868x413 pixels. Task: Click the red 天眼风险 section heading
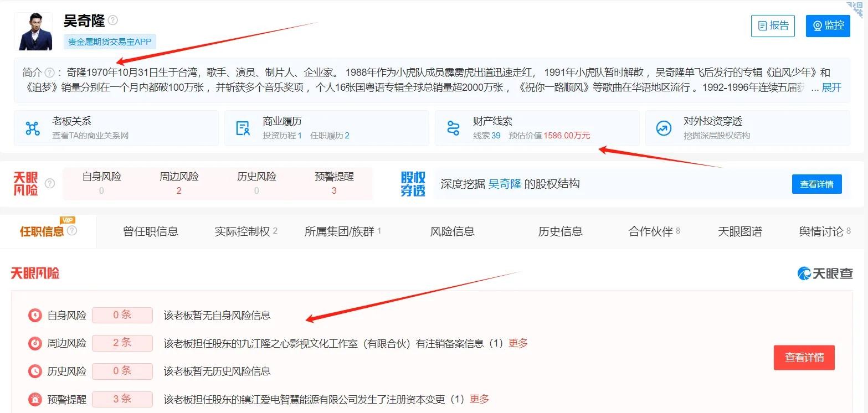35,273
